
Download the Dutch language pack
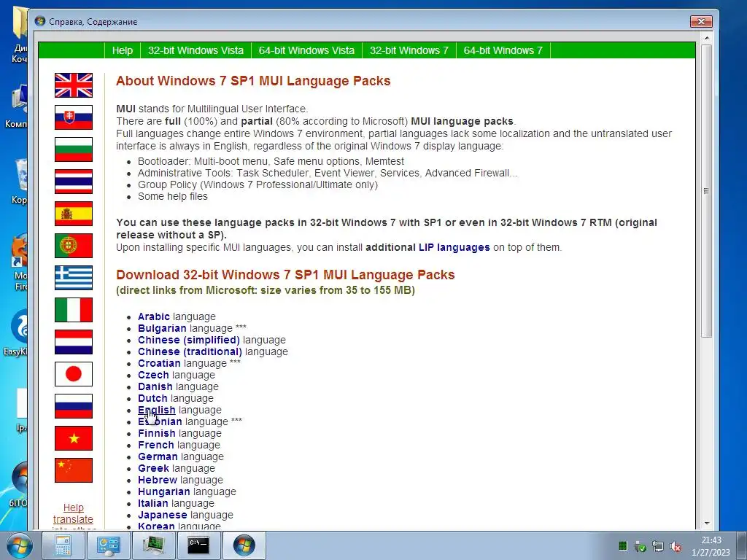tap(152, 398)
